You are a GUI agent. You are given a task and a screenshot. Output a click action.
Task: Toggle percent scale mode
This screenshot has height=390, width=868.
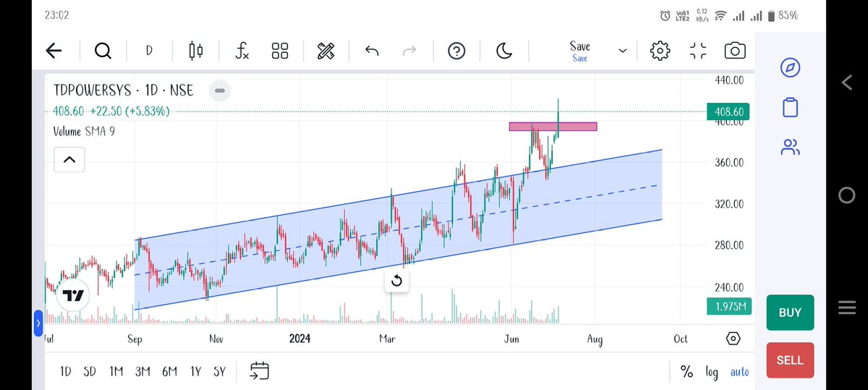tap(686, 372)
